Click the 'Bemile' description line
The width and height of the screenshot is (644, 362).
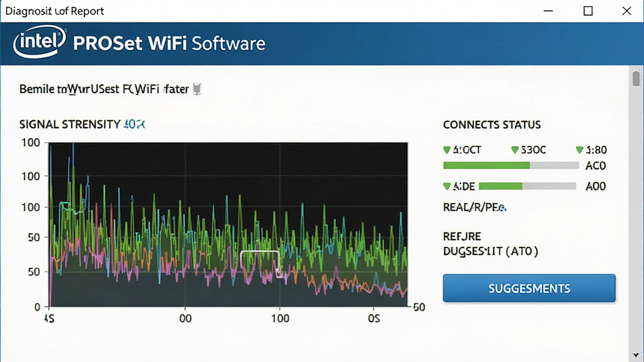coord(104,89)
